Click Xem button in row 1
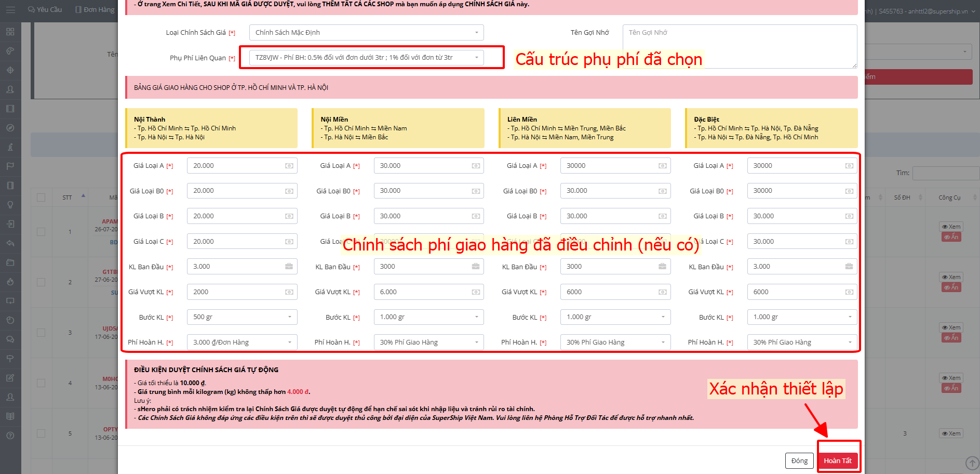 tap(951, 227)
